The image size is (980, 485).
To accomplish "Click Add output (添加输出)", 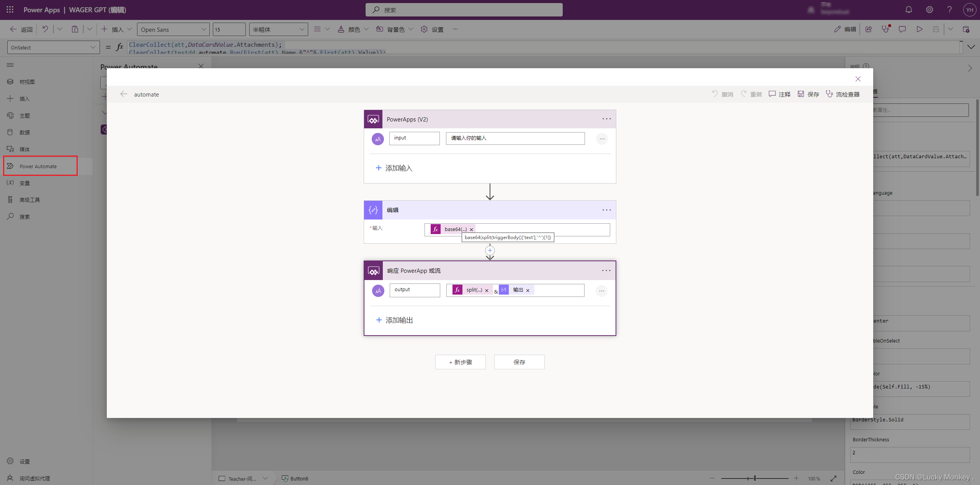I will click(394, 320).
